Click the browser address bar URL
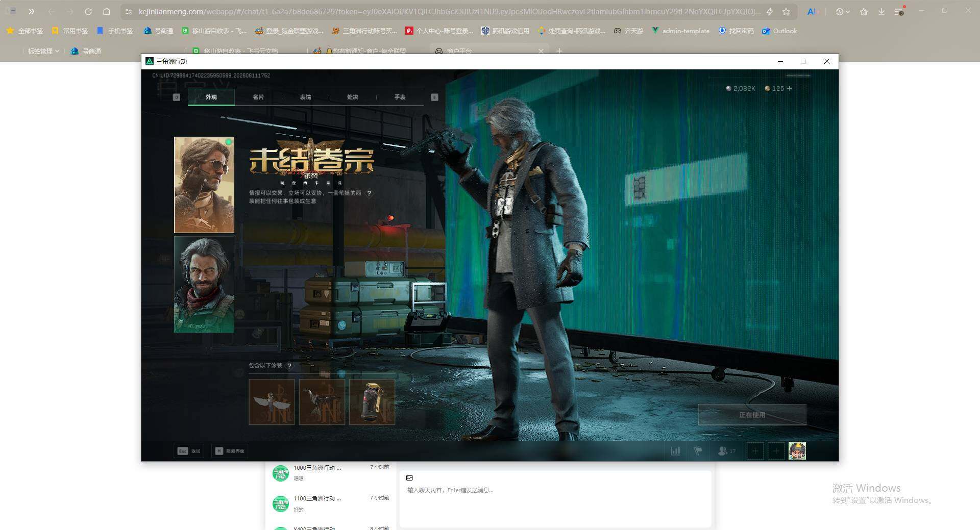Screen dimensions: 980x530 coord(449,11)
